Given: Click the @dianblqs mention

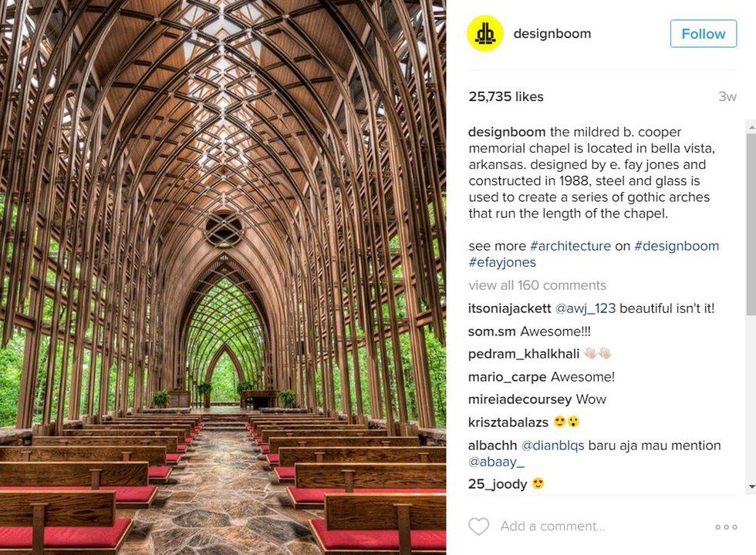Looking at the screenshot, I should 553,446.
